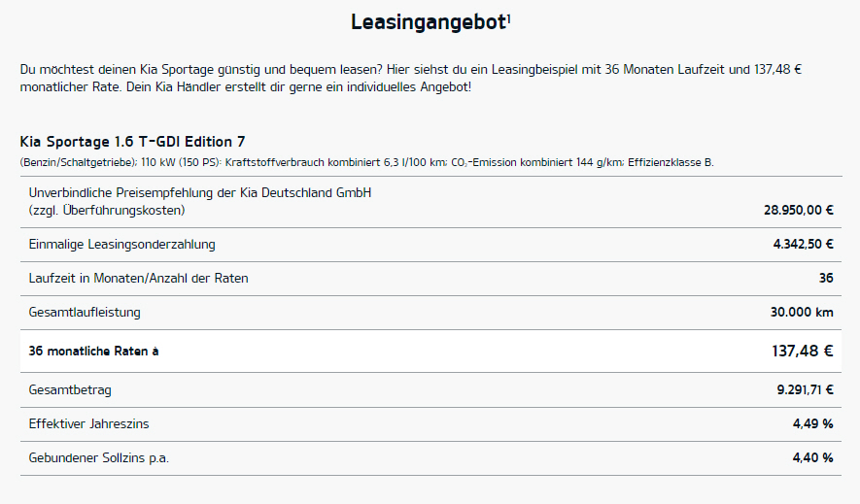Click the Unverbindliche Preisempfehlung row label
This screenshot has height=504, width=860.
pyautogui.click(x=199, y=202)
